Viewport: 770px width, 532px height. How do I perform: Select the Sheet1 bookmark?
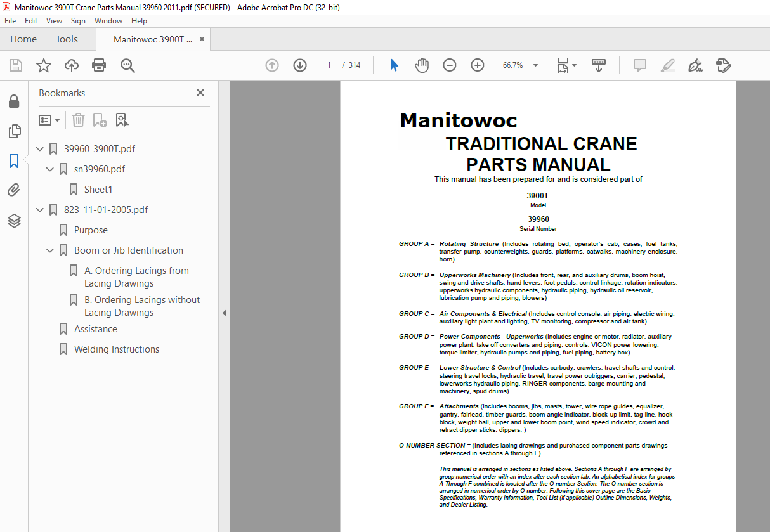tap(98, 190)
